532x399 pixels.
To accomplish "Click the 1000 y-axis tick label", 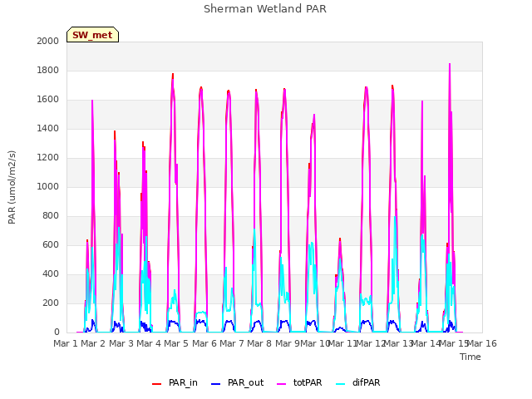I will point(48,186).
